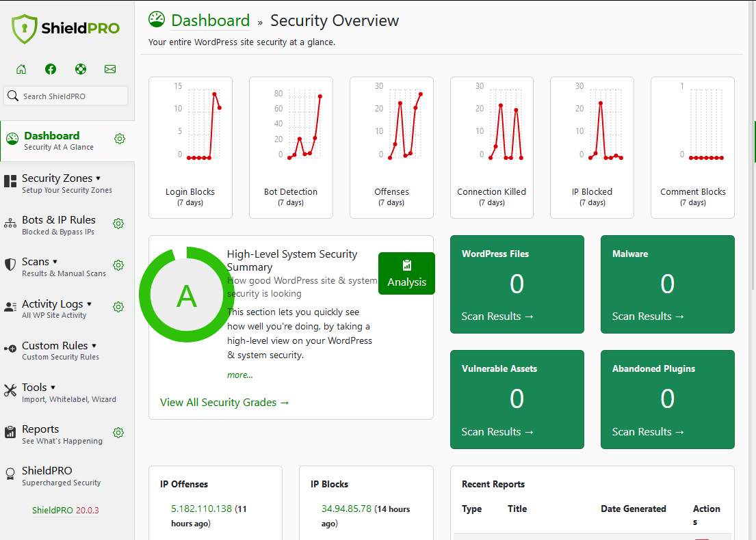
Task: Click the gear icon beside Bots & IP Rules
Action: pyautogui.click(x=118, y=224)
